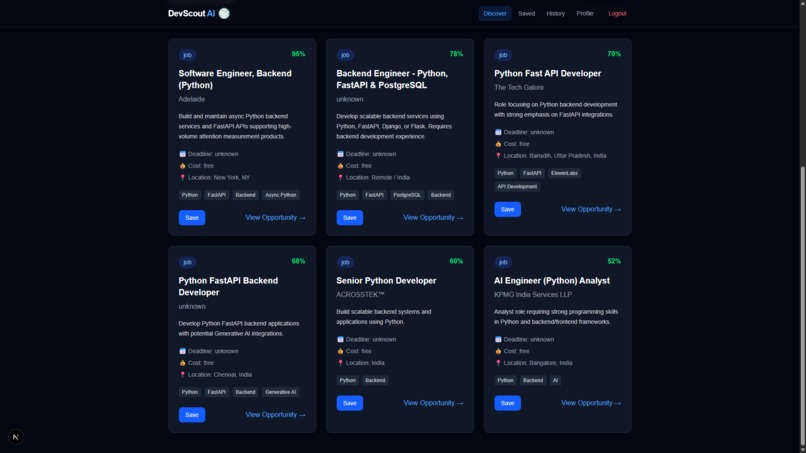Viewport: 806px width, 453px height.
Task: Click the API Development tag
Action: click(517, 187)
